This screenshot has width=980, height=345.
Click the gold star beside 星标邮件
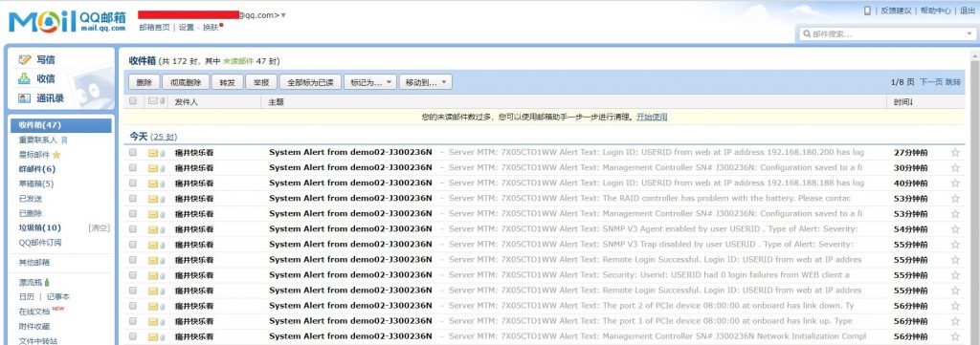click(x=56, y=155)
